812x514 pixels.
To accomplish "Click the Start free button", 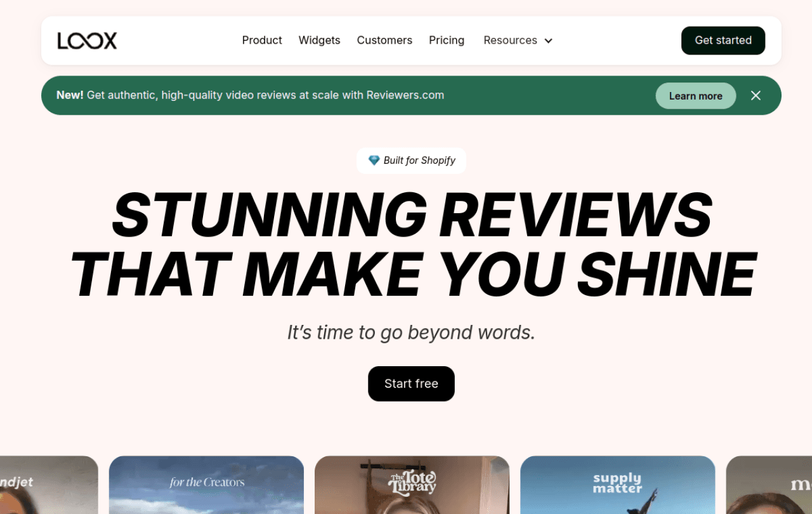I will (x=411, y=384).
